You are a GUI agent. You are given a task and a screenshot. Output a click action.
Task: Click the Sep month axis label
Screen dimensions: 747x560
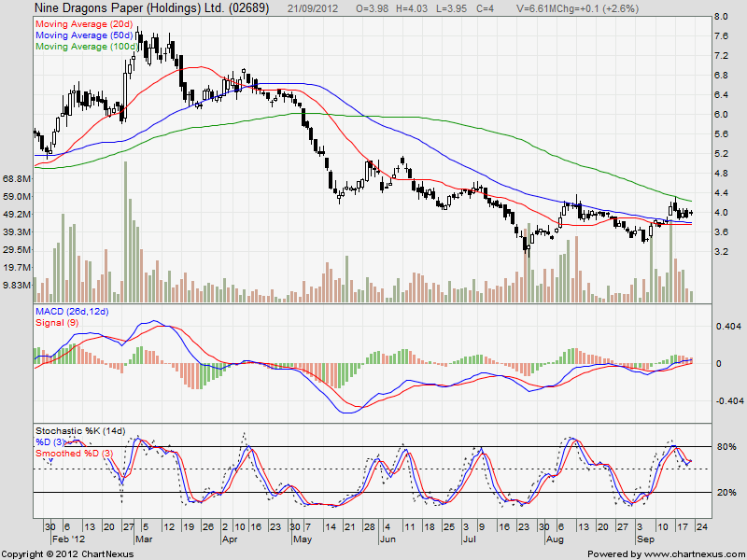click(x=645, y=539)
